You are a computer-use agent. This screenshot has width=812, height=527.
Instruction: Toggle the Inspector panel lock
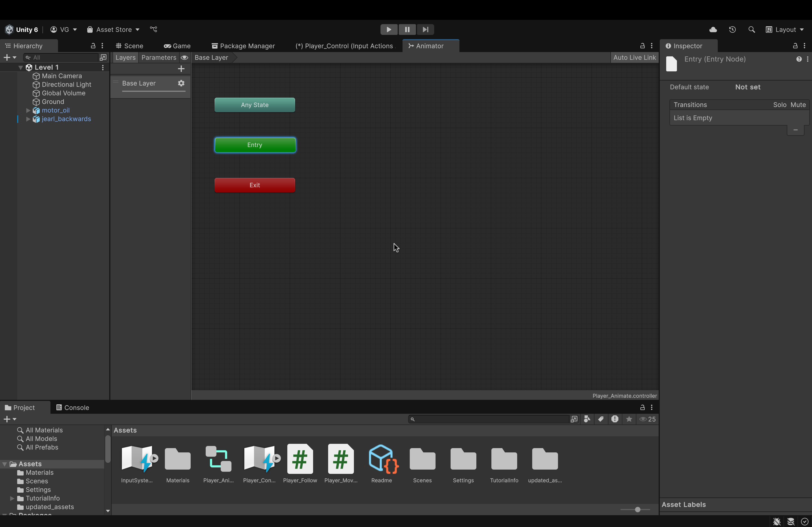coord(795,46)
